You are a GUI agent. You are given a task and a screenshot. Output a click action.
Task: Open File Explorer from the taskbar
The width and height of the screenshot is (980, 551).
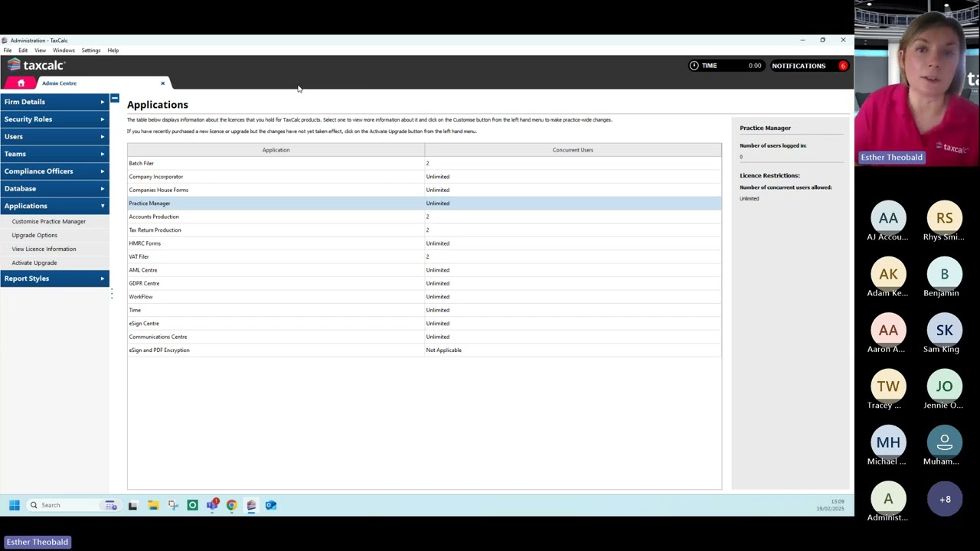pos(153,505)
